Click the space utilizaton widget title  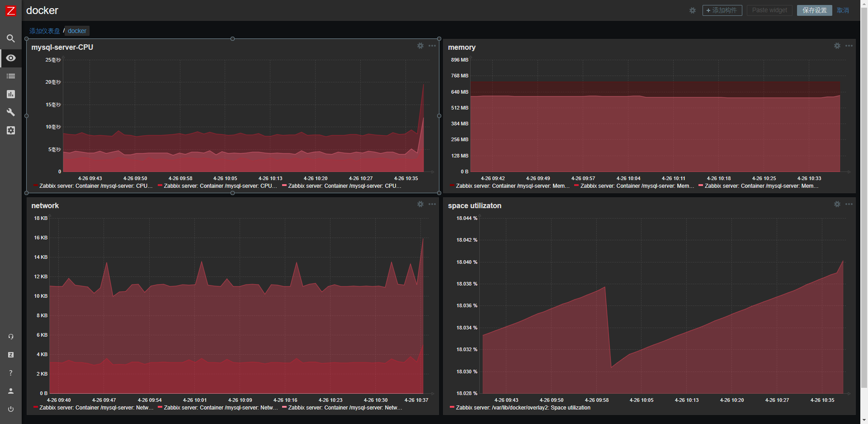(475, 205)
